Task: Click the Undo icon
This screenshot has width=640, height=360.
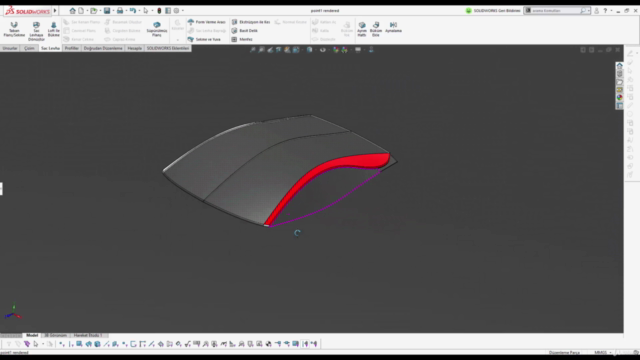Action: tap(133, 11)
